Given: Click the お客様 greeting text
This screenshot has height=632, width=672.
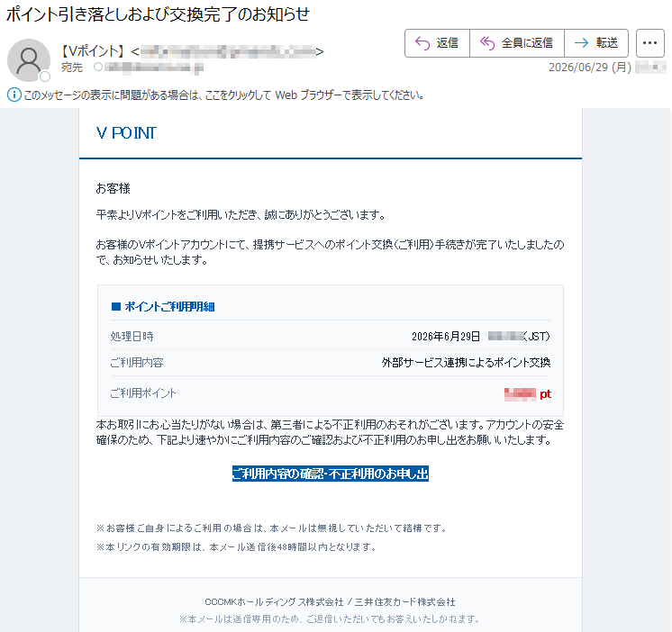Looking at the screenshot, I should tap(114, 188).
